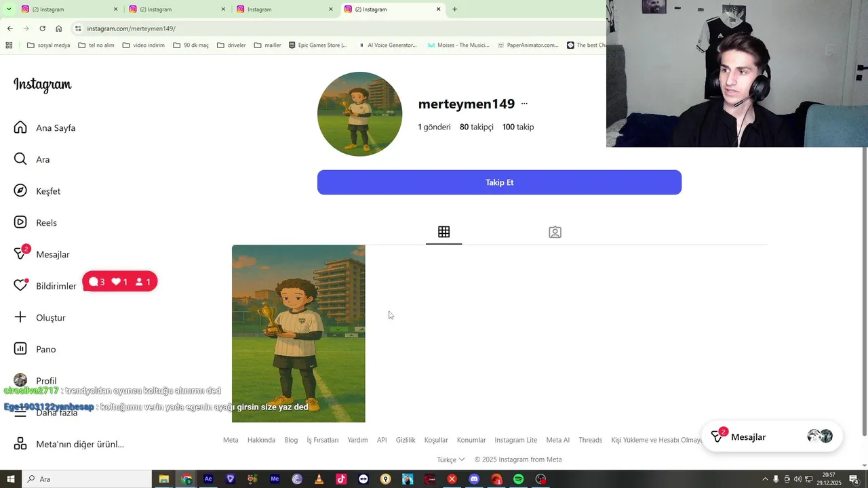Open Discord from the taskbar

(x=474, y=479)
